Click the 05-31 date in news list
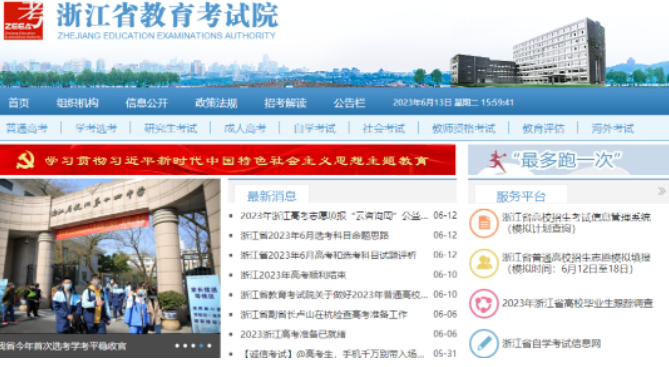Screen dimensions: 669x367 tap(445, 354)
